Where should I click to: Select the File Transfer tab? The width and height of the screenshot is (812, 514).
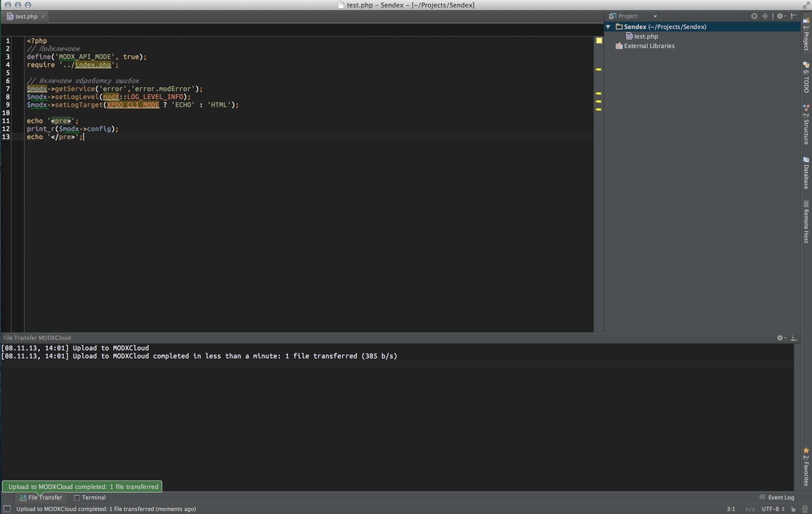(x=41, y=497)
